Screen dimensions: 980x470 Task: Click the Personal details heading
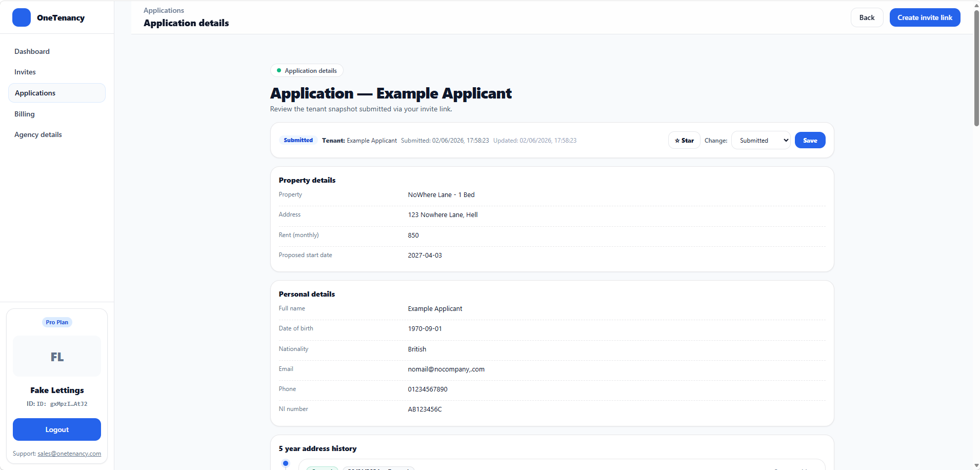(307, 294)
